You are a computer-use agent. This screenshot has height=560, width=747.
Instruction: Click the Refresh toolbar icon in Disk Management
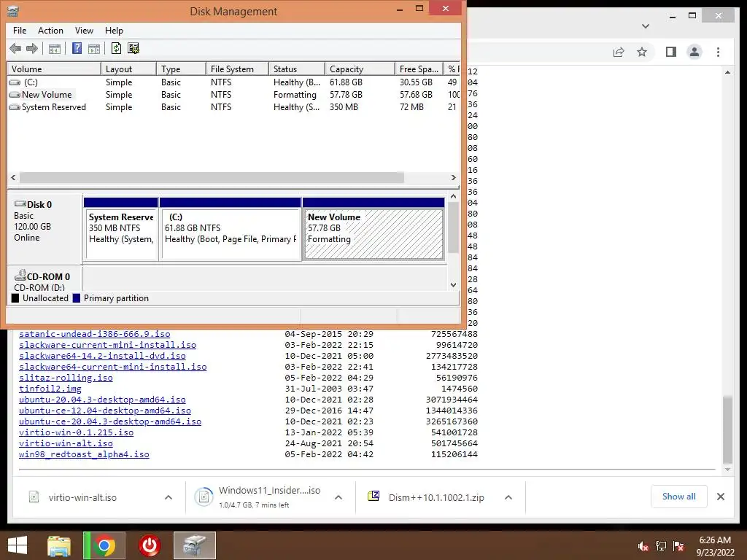(x=116, y=48)
